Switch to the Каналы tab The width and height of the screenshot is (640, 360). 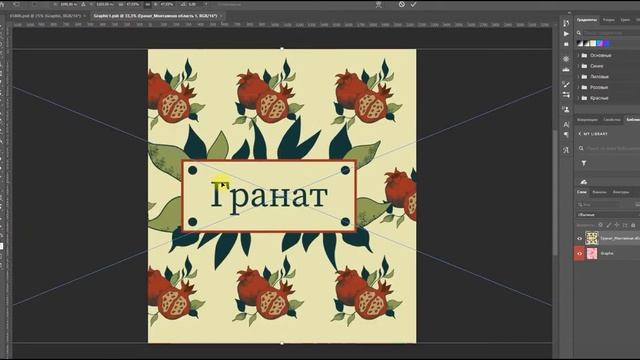pos(599,192)
